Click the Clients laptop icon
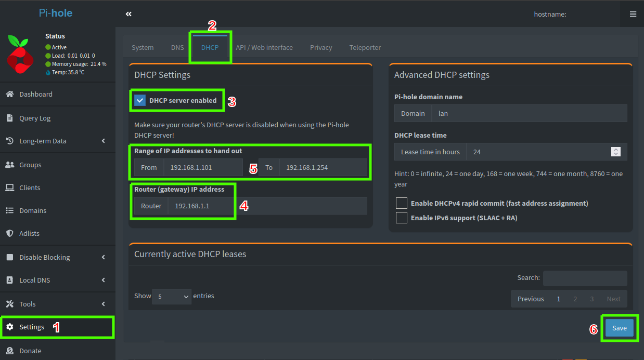Viewport: 644px width, 360px height. click(x=9, y=188)
